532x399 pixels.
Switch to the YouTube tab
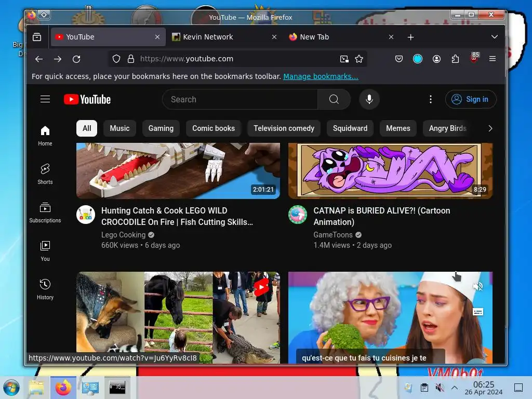coord(108,37)
